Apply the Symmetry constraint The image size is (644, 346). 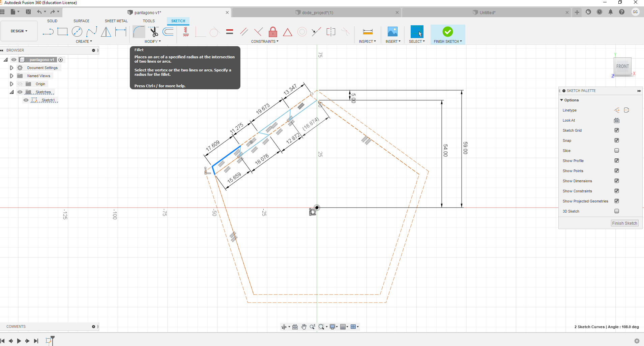click(331, 32)
